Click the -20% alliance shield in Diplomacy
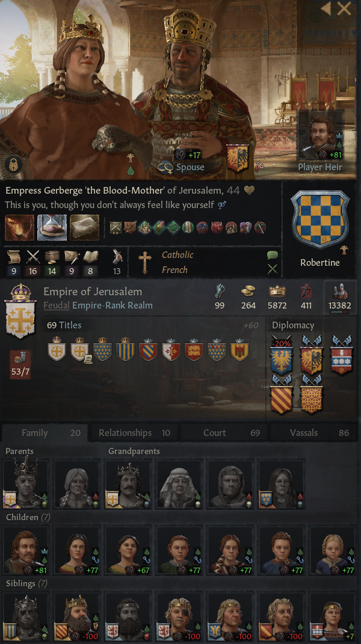This screenshot has height=644, width=361. [x=281, y=356]
